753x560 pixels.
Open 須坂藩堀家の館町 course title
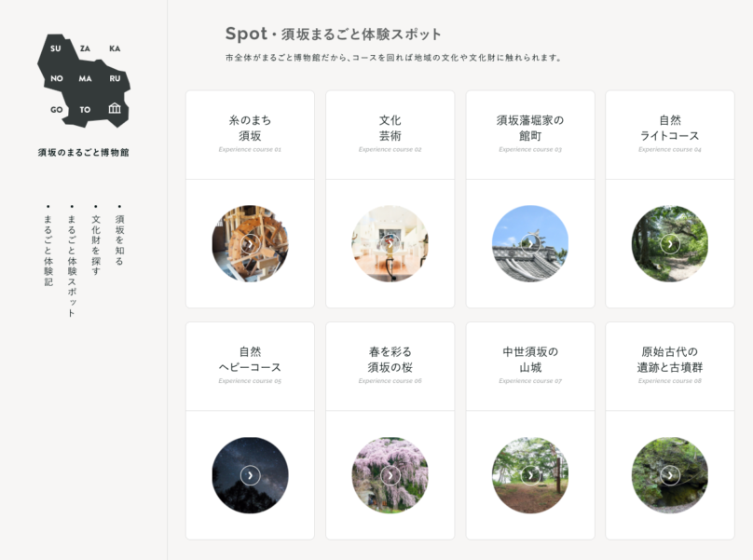tap(530, 128)
